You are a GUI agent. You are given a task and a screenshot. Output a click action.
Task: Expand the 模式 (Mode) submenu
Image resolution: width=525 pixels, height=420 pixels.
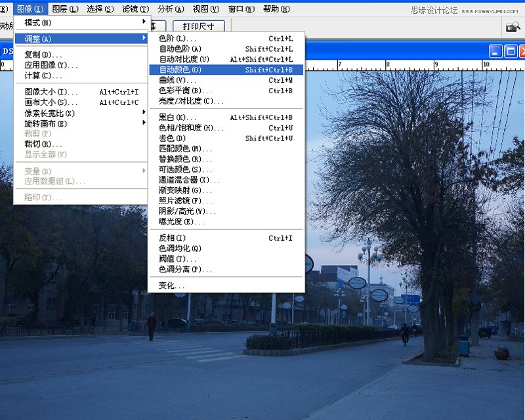(81, 23)
